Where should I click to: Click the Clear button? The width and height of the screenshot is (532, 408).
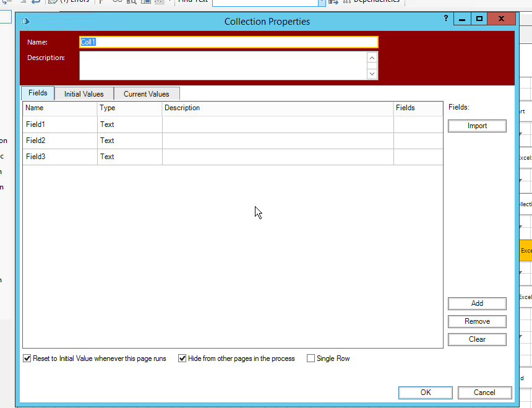tap(477, 339)
